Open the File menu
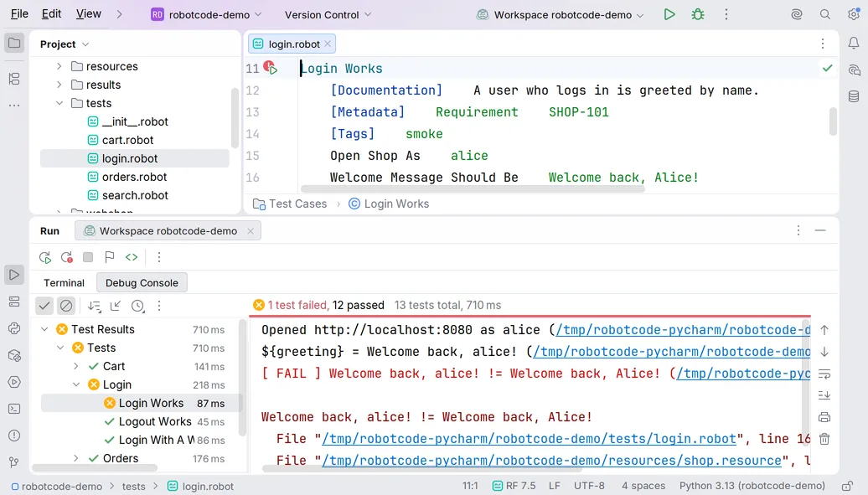This screenshot has width=868, height=495. tap(19, 14)
